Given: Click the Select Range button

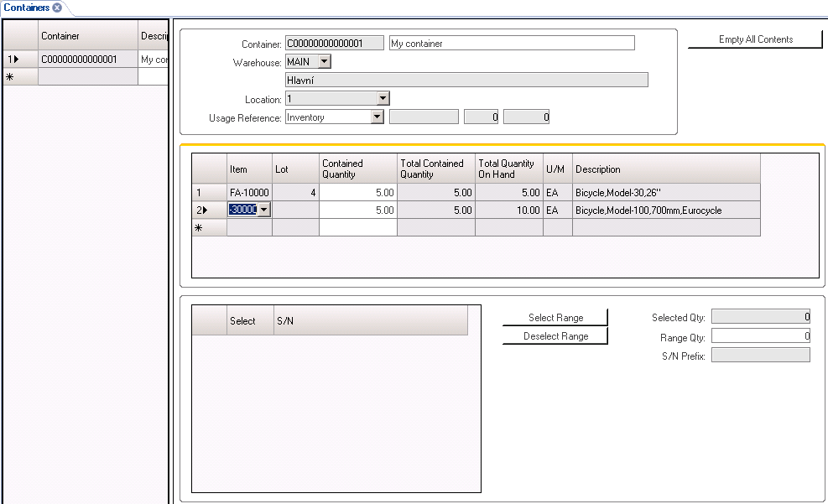Looking at the screenshot, I should pyautogui.click(x=555, y=318).
